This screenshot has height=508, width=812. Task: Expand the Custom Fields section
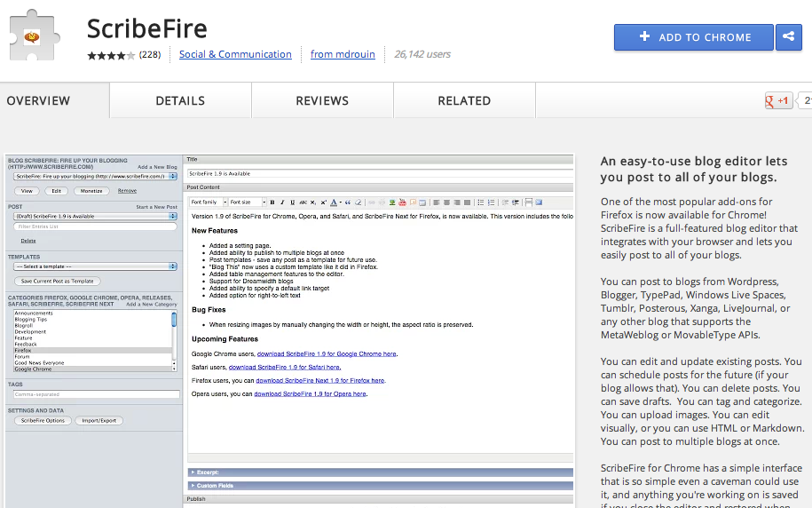380,486
